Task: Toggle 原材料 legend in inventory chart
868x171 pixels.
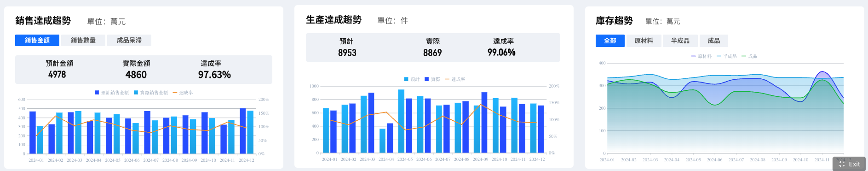Action: pyautogui.click(x=701, y=56)
